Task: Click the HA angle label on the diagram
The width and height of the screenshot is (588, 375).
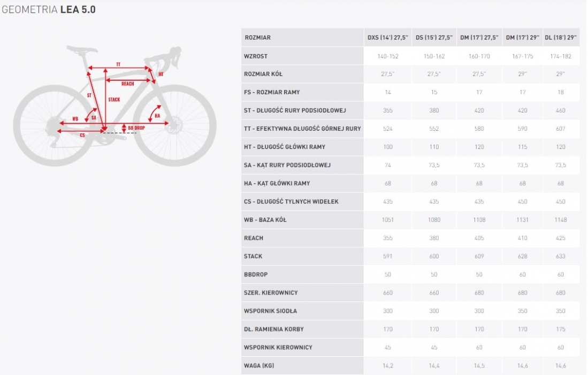Action: click(157, 116)
